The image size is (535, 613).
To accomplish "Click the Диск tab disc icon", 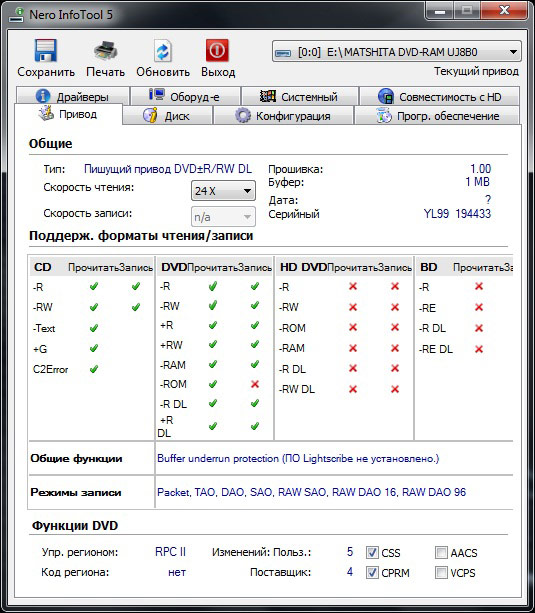I will tap(150, 115).
